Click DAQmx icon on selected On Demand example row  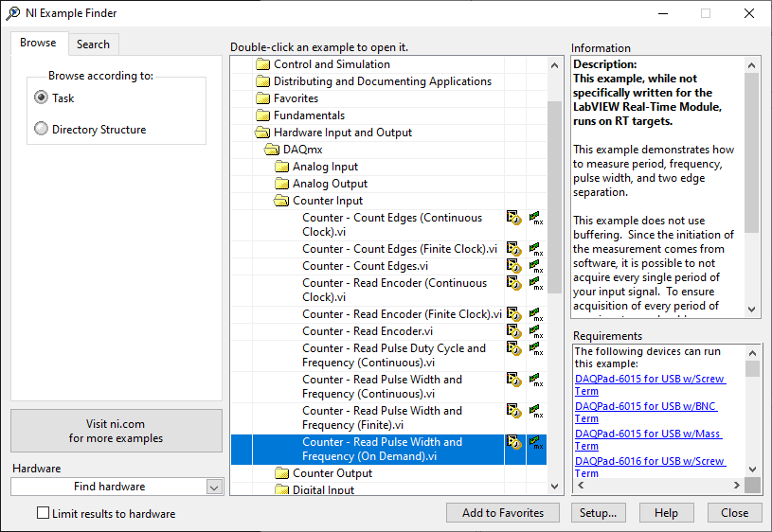(536, 442)
